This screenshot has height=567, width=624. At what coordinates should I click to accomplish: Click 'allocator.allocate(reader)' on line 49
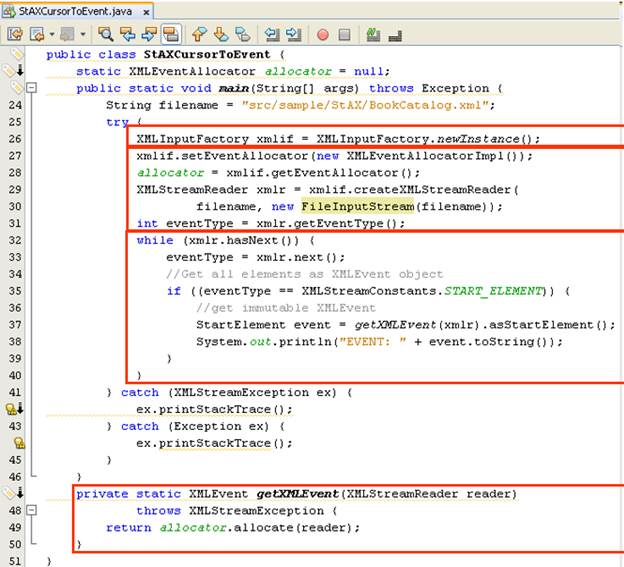pos(256,528)
